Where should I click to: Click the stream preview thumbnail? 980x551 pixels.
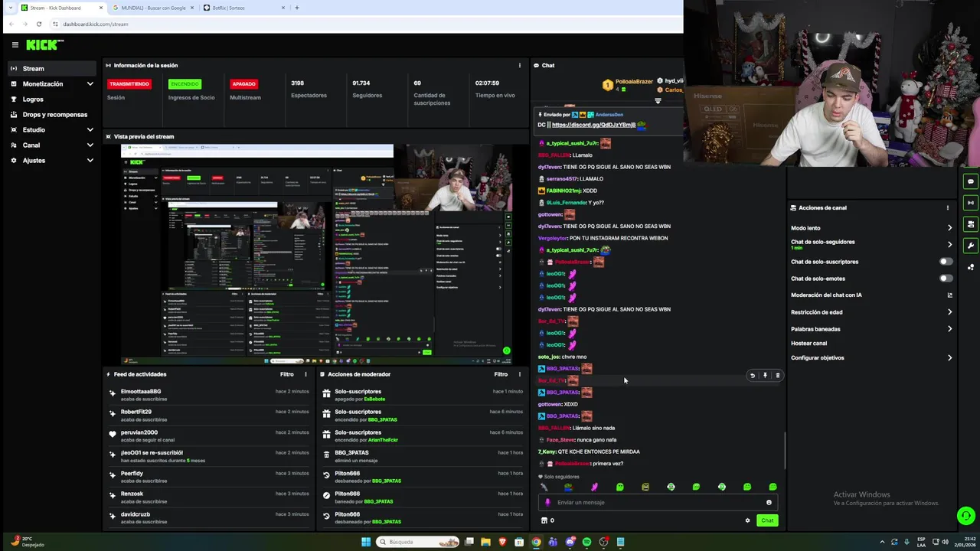316,254
